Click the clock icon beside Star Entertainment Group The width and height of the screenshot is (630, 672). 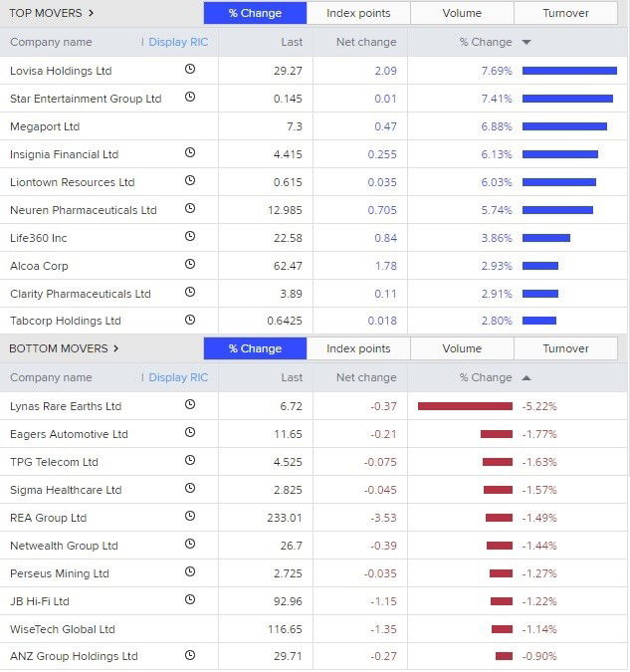[190, 97]
